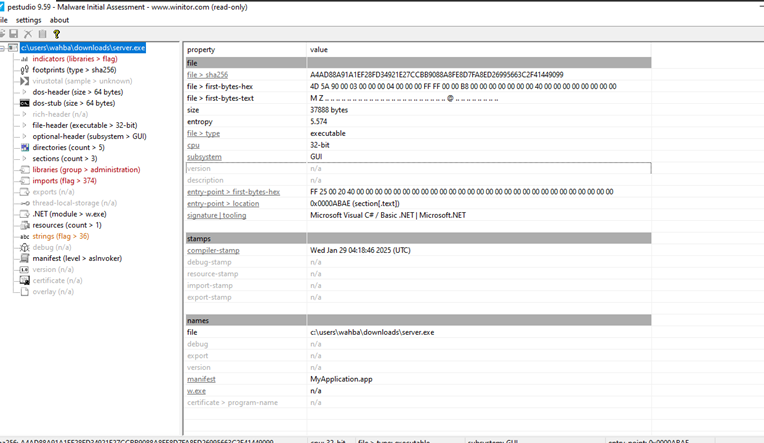The height and width of the screenshot is (443, 764).
Task: Click the manifest link under names
Action: tap(201, 379)
